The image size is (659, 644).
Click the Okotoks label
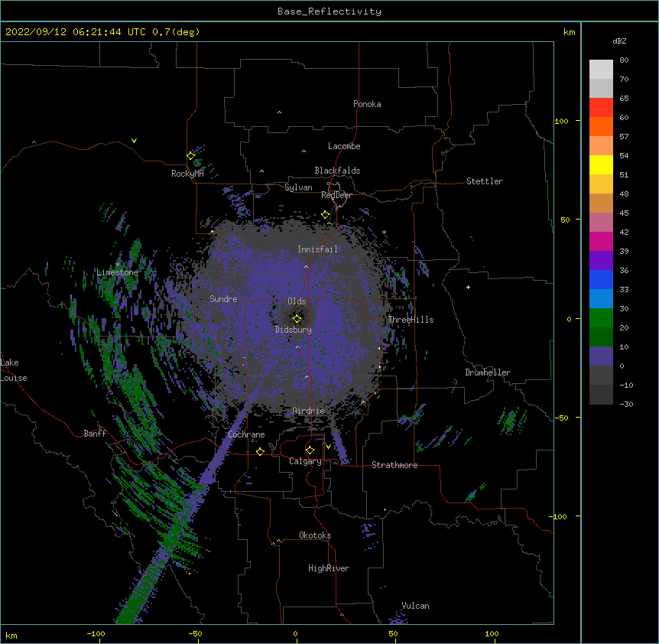tap(315, 535)
